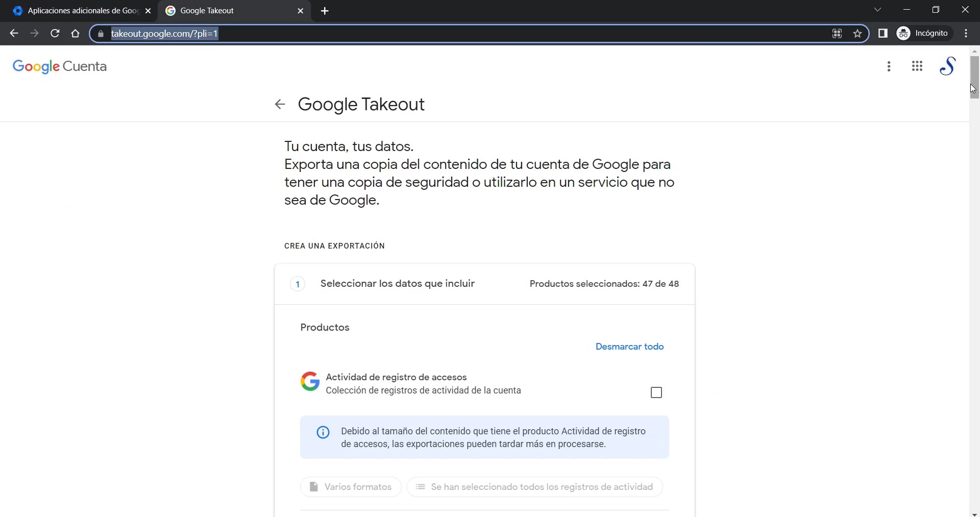Go to the browser home page icon
Viewport: 980px width, 517px height.
click(76, 34)
